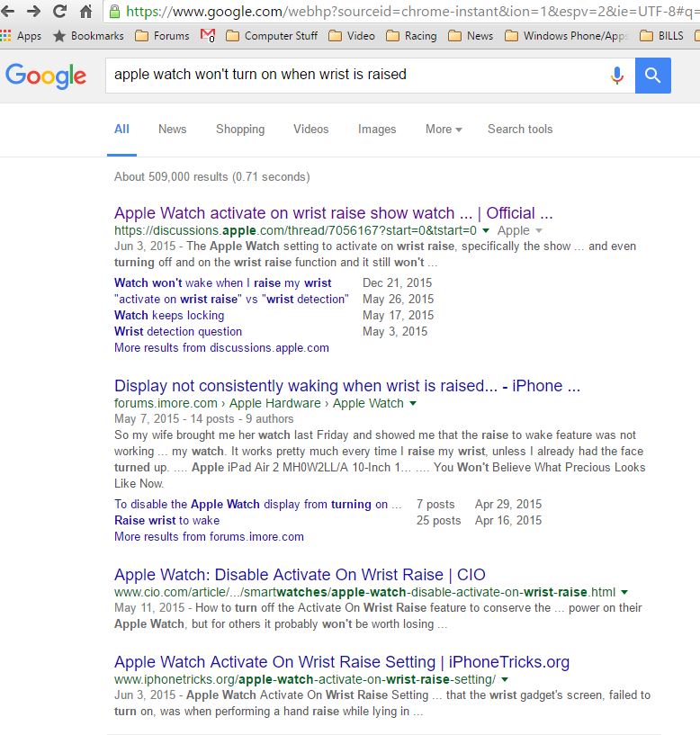Expand the More search categories dropdown
This screenshot has height=735, width=700.
444,129
